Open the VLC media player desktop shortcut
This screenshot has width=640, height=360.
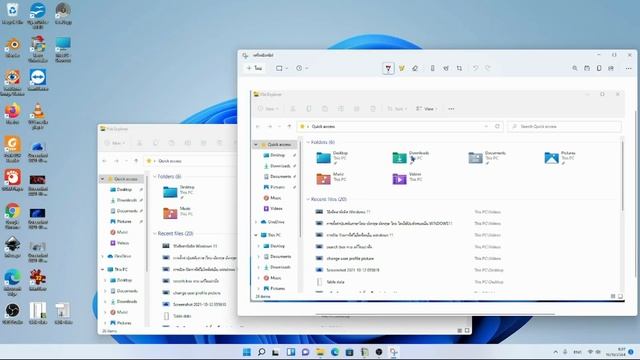point(38,116)
